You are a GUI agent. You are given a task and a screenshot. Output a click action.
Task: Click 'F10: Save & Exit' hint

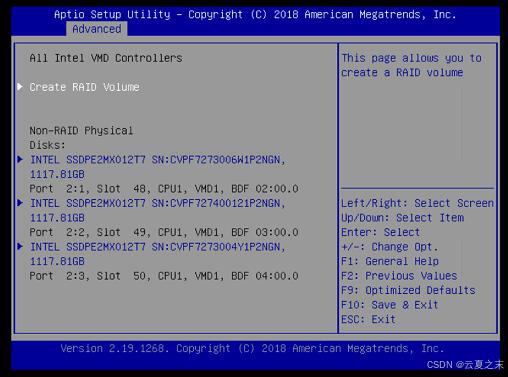pyautogui.click(x=390, y=305)
